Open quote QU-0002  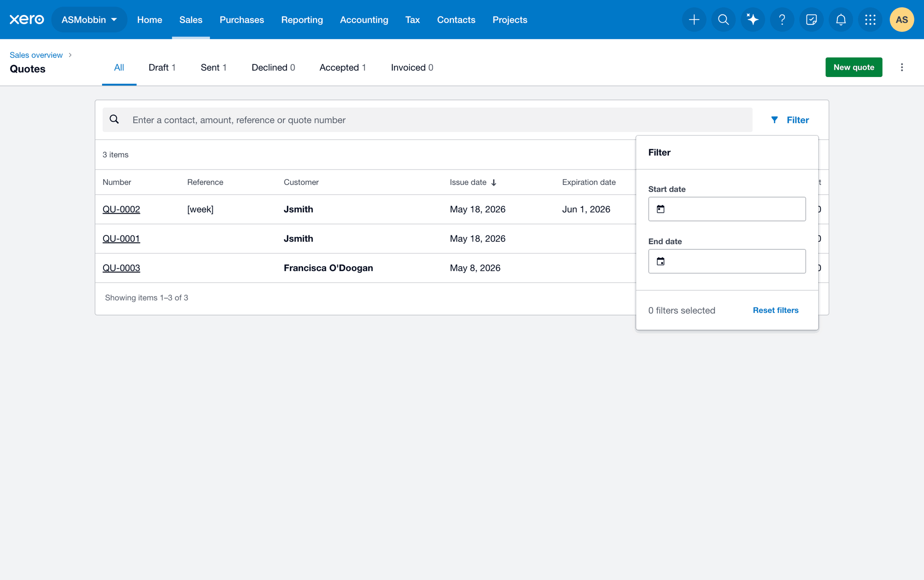coord(121,209)
